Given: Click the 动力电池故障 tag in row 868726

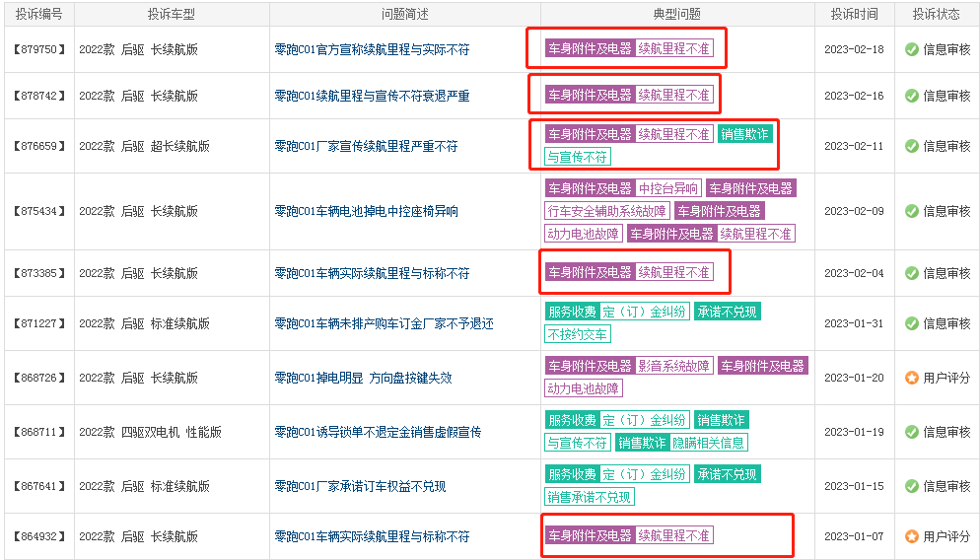Looking at the screenshot, I should click(583, 388).
